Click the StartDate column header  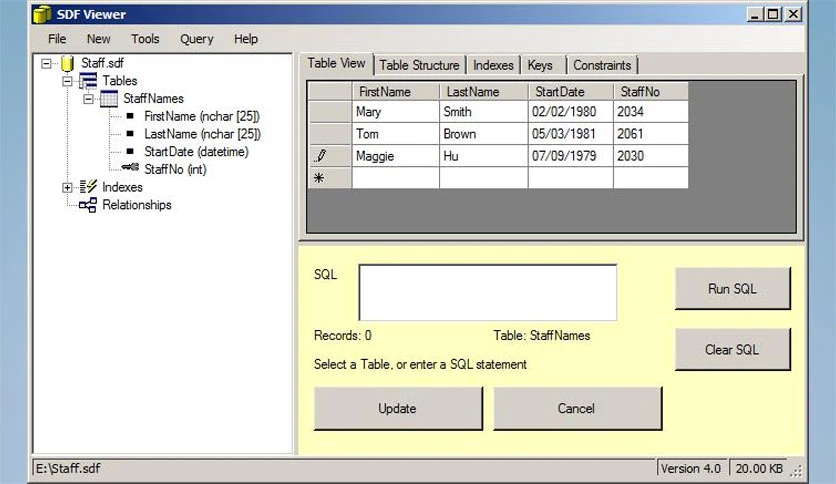(571, 92)
